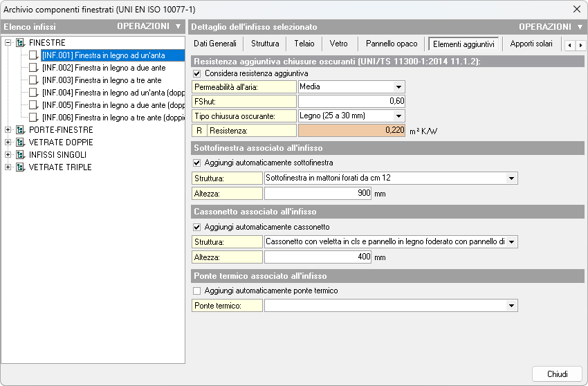
Task: Click the VETRATE DOPPIE category icon
Action: tap(20, 143)
